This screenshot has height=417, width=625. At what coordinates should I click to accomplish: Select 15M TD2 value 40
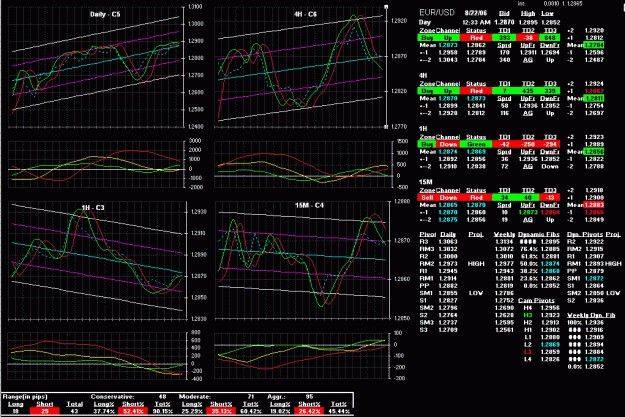[528, 198]
